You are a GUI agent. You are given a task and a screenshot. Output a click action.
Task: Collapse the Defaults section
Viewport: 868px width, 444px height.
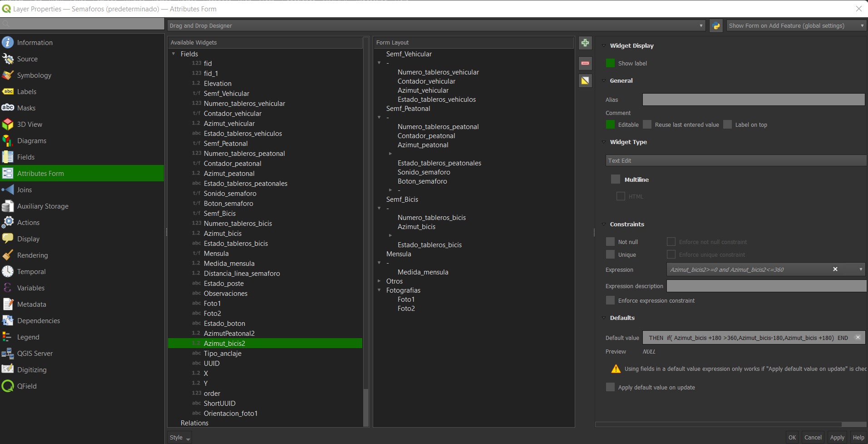click(604, 318)
